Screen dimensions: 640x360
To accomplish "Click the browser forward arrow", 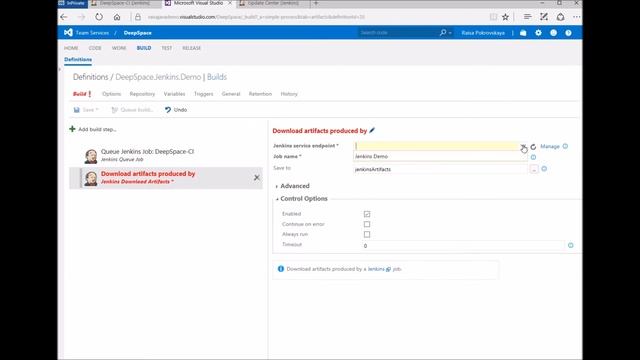I will pos(81,17).
